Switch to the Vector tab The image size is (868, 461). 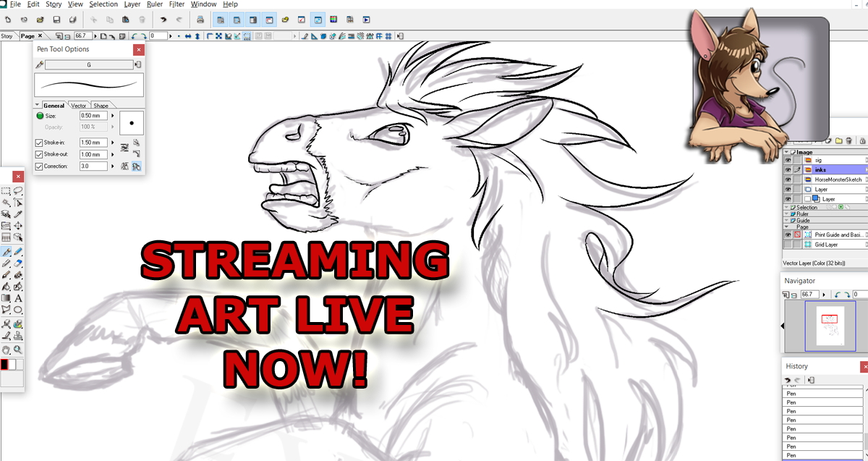[78, 106]
